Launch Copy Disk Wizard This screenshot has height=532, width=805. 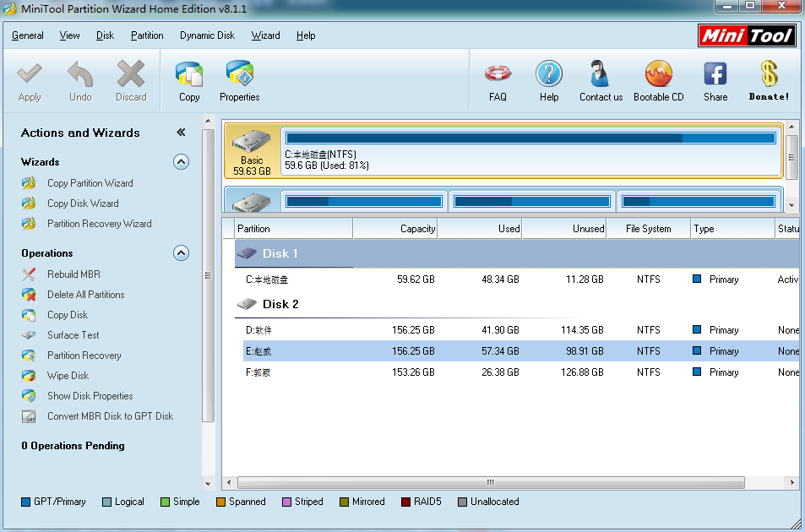coord(83,204)
